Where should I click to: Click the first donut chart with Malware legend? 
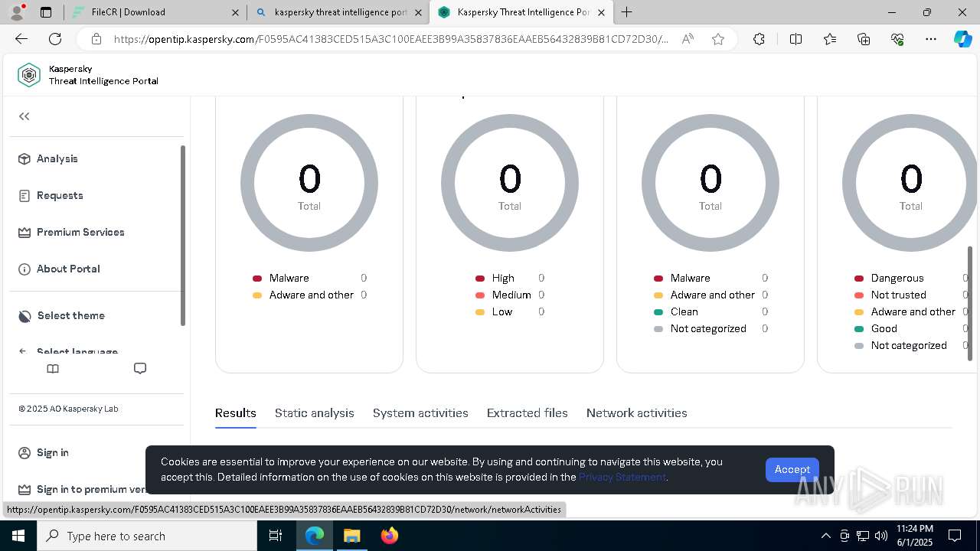click(309, 183)
